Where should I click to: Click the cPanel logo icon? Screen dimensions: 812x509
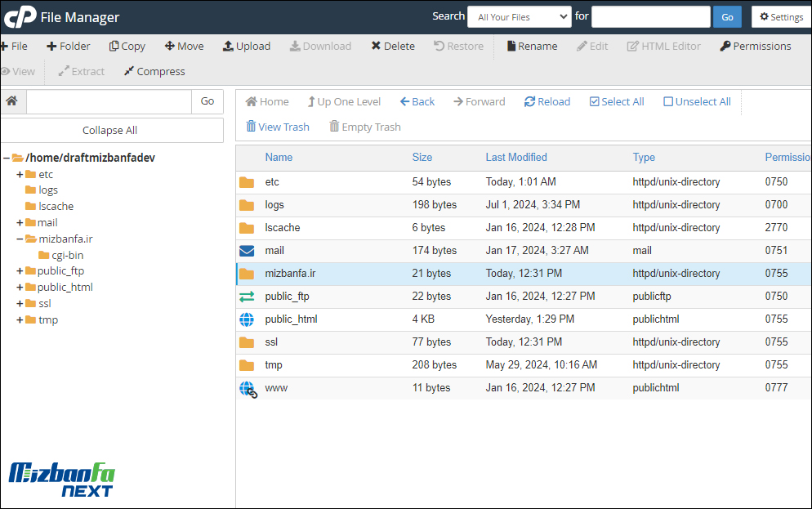[x=20, y=17]
